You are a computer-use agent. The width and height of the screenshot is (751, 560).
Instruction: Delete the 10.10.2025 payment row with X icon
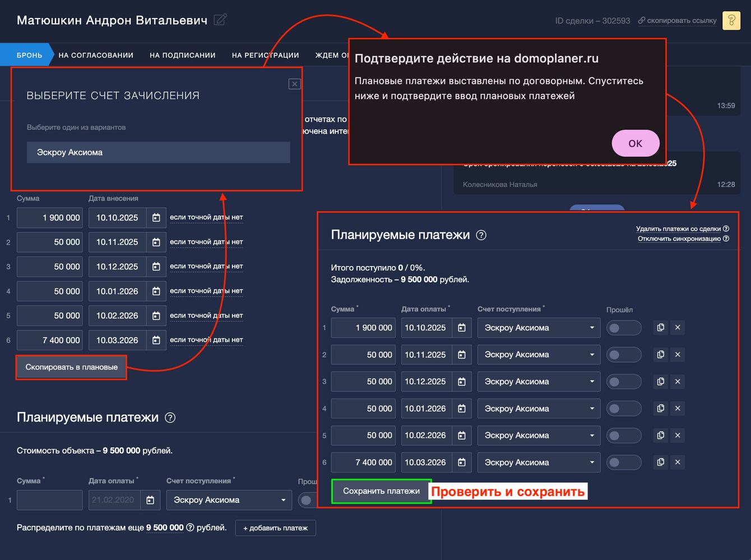click(x=678, y=328)
